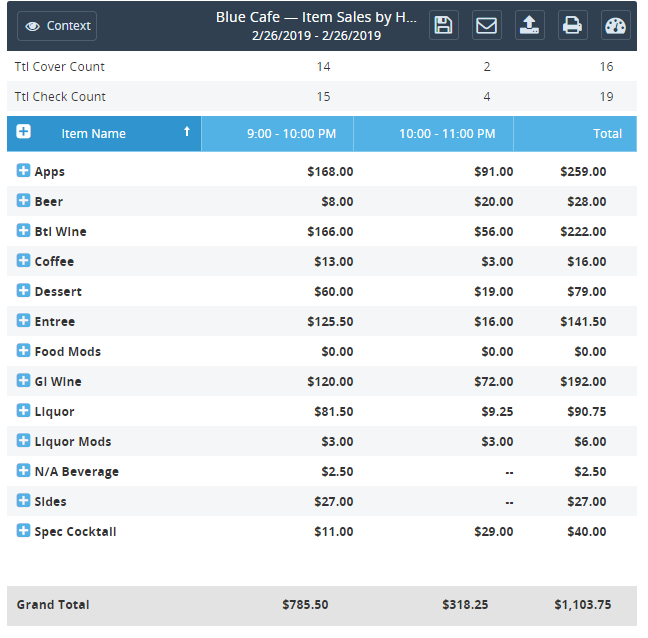
Task: Click the sort arrow in Item Name header
Action: 186,132
